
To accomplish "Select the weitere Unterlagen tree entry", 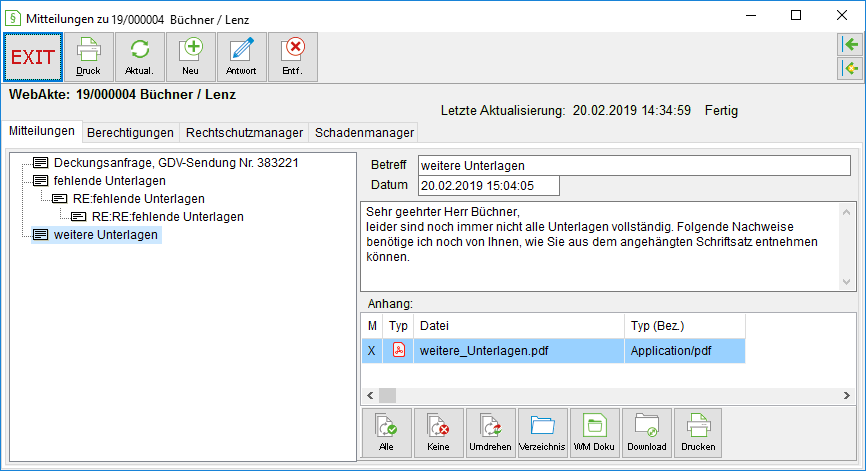I will click(x=105, y=235).
